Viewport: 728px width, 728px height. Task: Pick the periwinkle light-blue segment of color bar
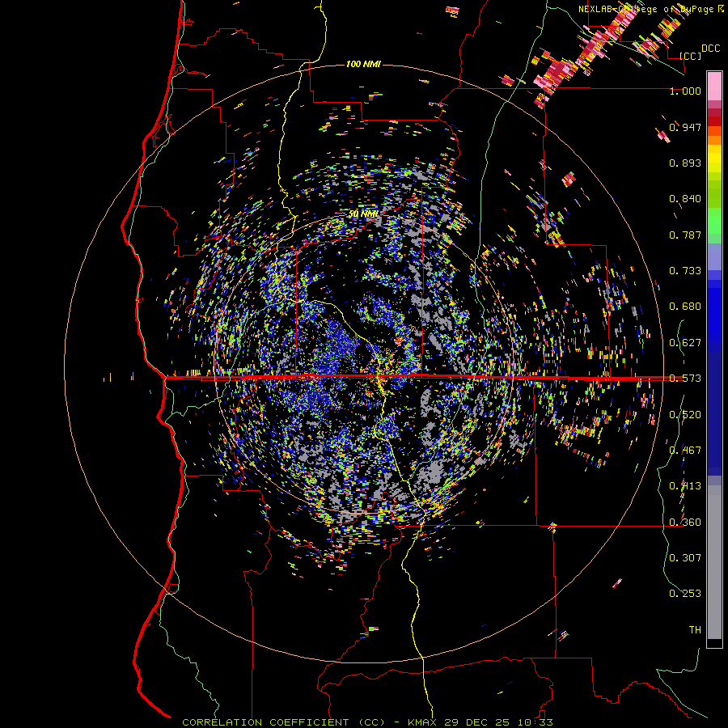click(x=714, y=256)
